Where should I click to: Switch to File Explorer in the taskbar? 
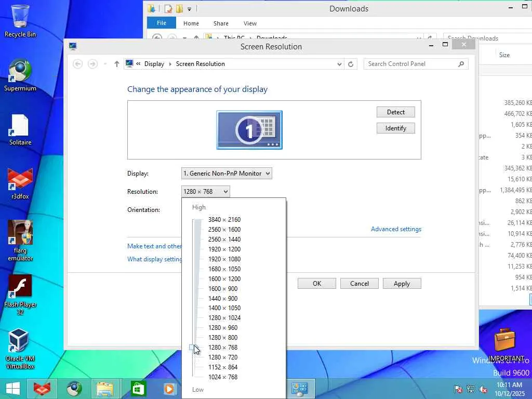point(105,389)
